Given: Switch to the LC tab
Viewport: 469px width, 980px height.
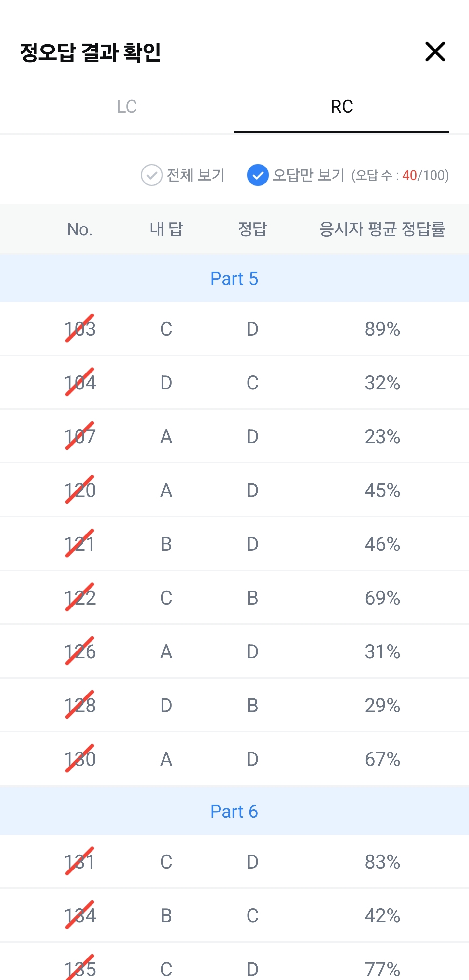Looking at the screenshot, I should (x=127, y=107).
